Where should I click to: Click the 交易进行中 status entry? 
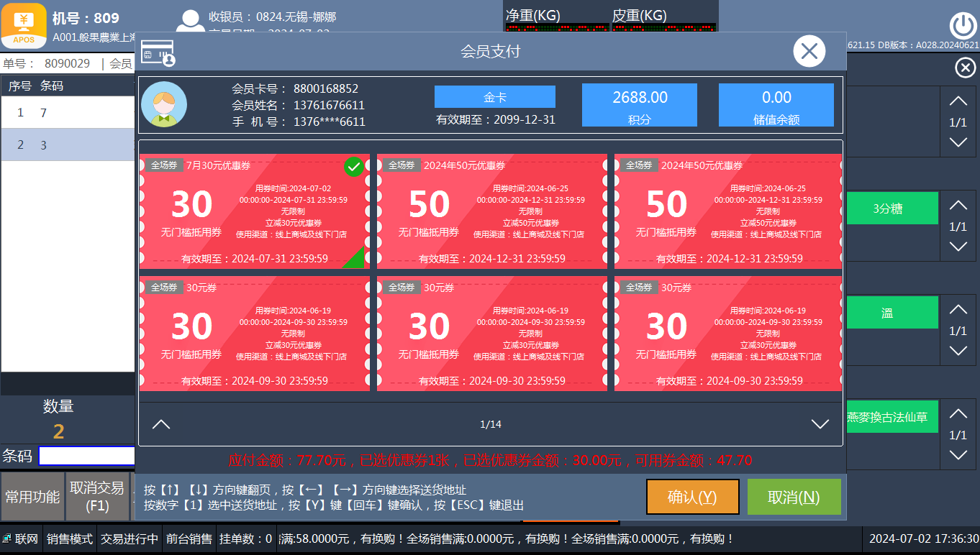pos(130,538)
